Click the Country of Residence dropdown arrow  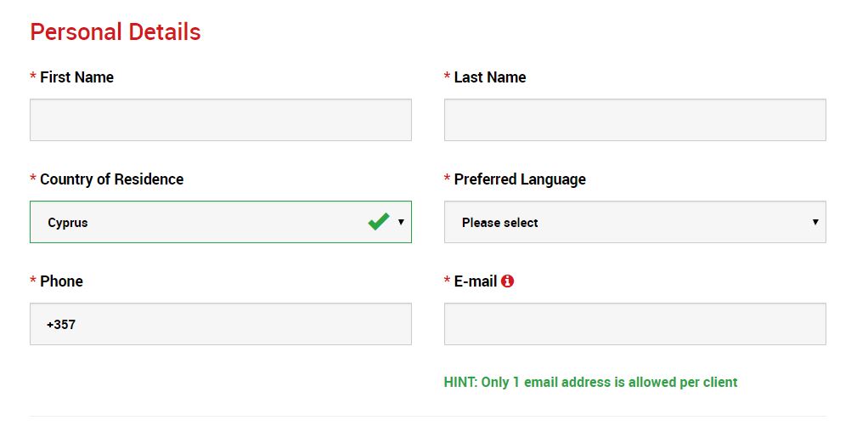click(x=401, y=222)
